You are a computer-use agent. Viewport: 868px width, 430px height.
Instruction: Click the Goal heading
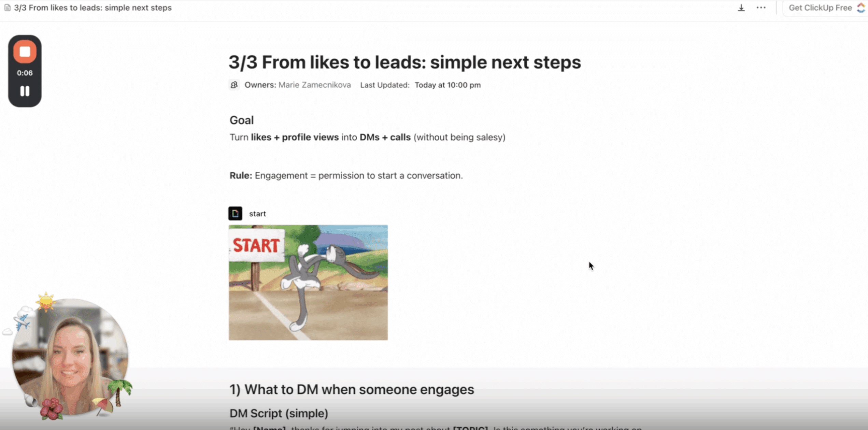(x=241, y=120)
